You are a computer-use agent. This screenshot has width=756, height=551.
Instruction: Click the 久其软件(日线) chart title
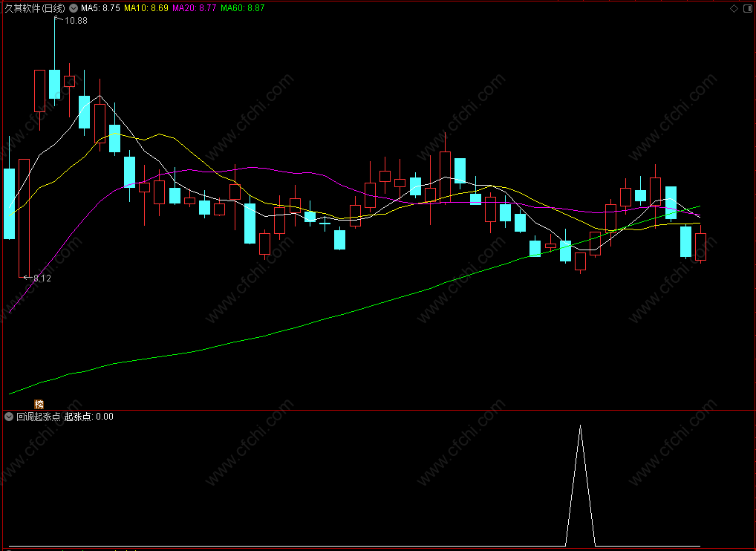pos(35,8)
